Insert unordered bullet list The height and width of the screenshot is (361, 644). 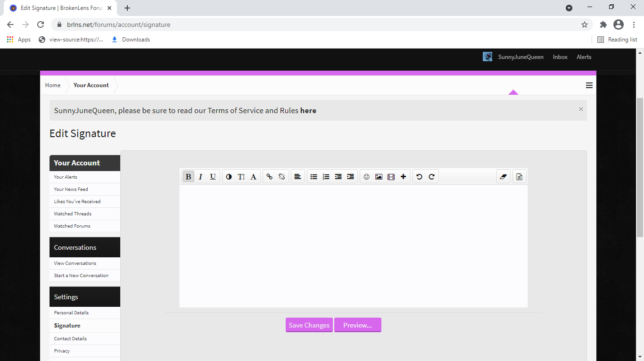coord(314,177)
